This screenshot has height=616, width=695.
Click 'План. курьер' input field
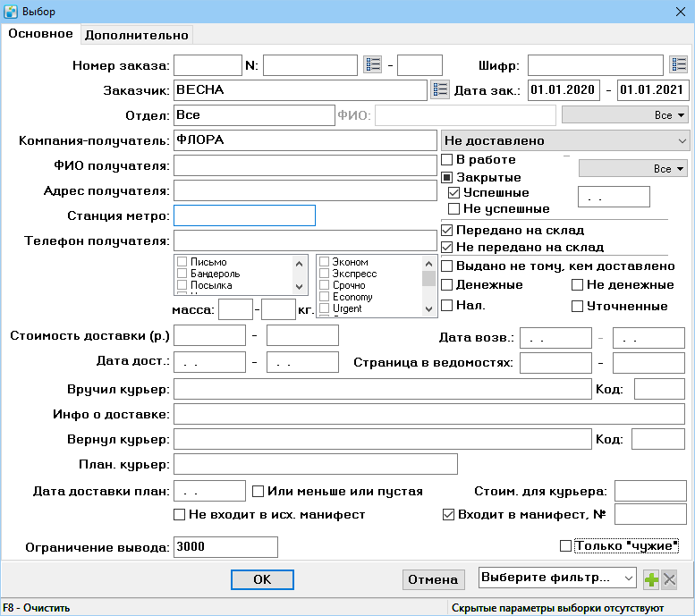pyautogui.click(x=316, y=464)
